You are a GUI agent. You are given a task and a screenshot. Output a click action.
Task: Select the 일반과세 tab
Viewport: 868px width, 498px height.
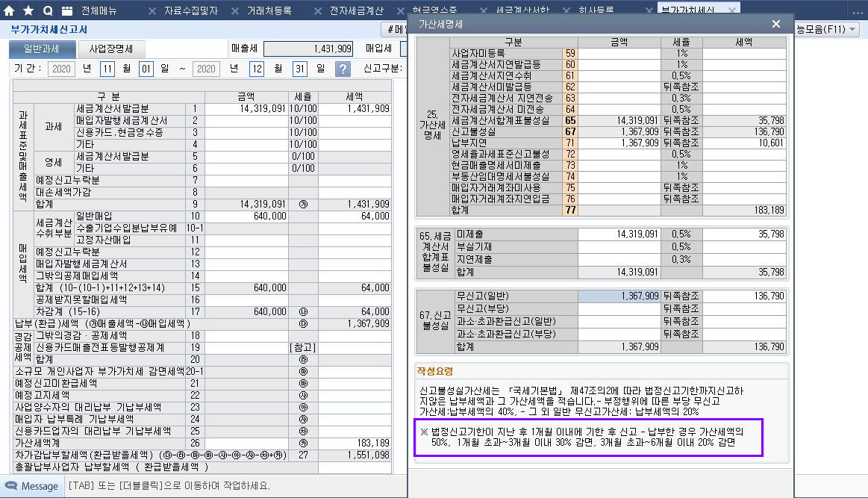[x=42, y=49]
